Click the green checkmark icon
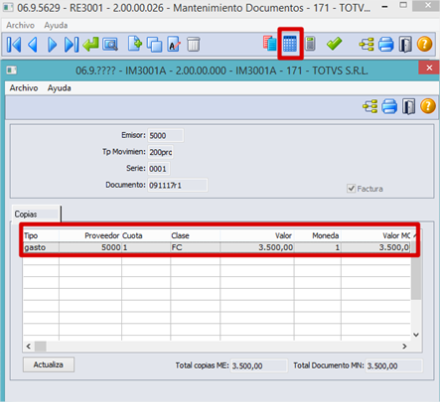440x402 pixels. (334, 44)
